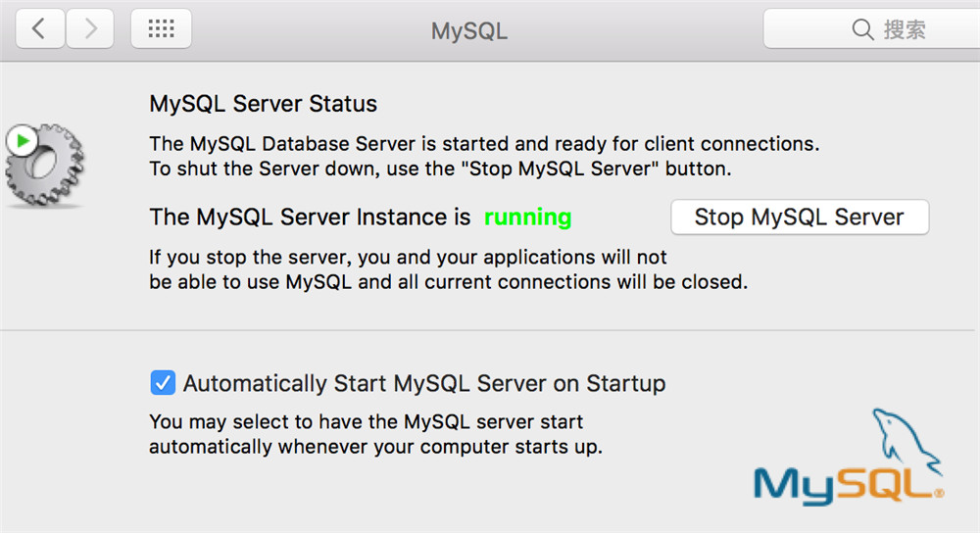This screenshot has height=533, width=980.
Task: Go back with the left chevron button
Action: (40, 28)
